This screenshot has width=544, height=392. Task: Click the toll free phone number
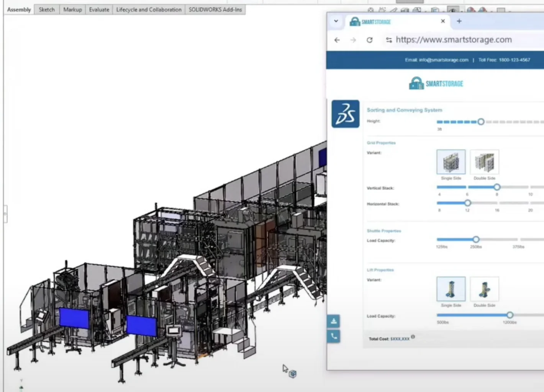[515, 60]
